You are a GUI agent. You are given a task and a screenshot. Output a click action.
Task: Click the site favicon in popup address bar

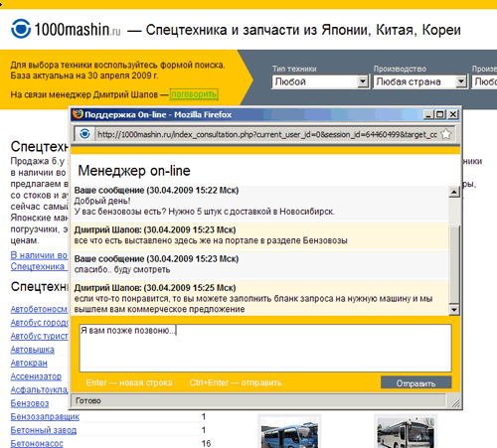84,134
